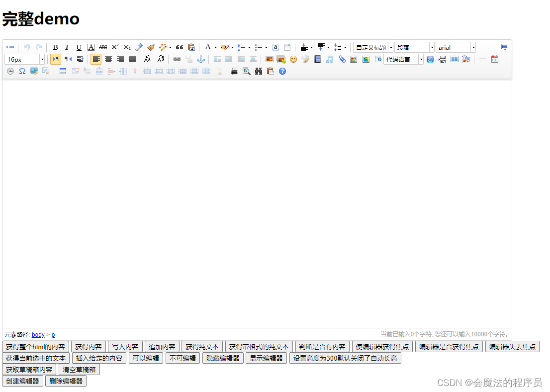Click 追加内容 button
The width and height of the screenshot is (550, 392).
162,347
